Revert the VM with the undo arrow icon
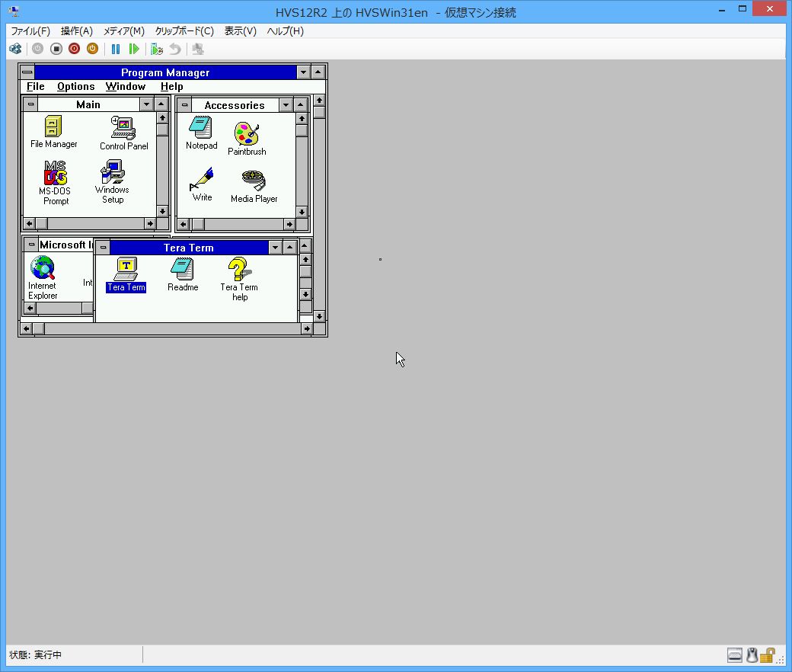 [174, 49]
